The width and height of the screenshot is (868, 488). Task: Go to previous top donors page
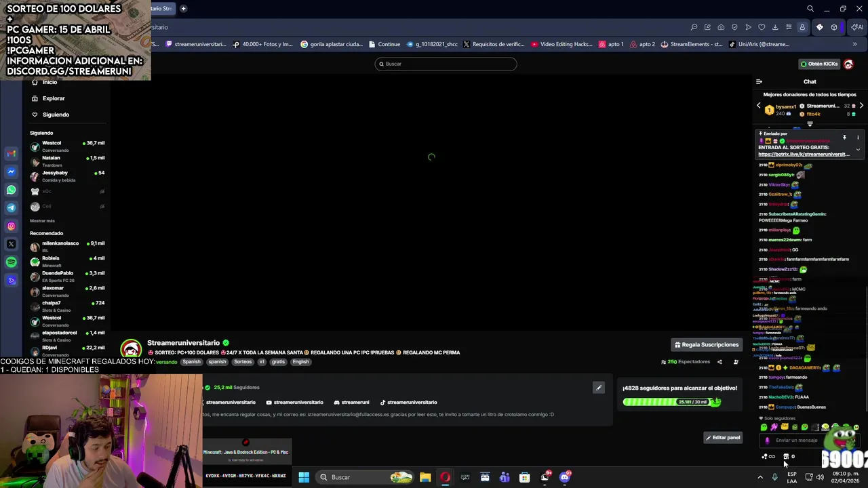coord(759,106)
